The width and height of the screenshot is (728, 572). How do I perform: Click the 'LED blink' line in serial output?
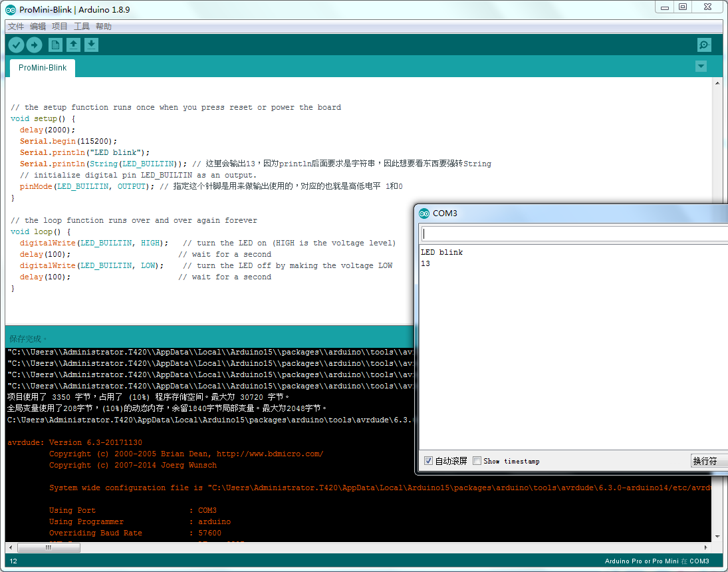pyautogui.click(x=441, y=252)
